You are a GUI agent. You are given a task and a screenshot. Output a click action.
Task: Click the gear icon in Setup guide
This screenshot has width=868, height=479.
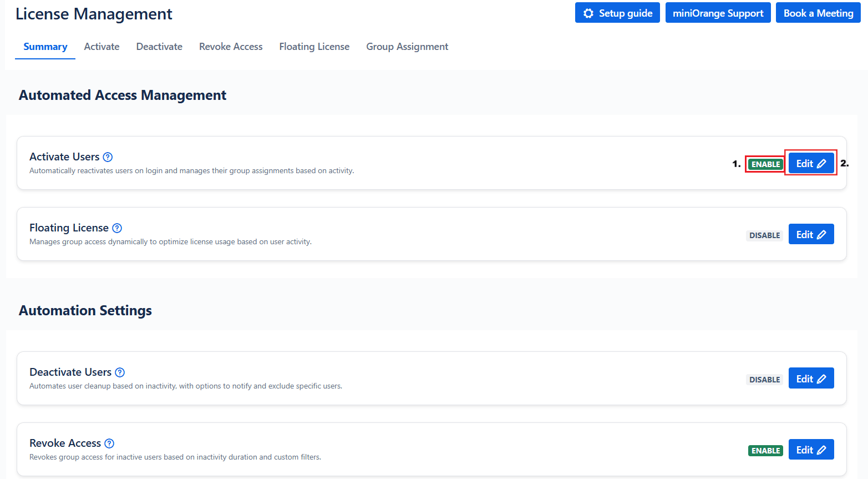point(588,13)
